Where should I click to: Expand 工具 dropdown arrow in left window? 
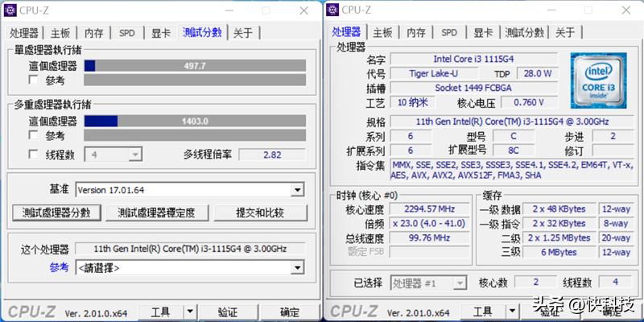(x=189, y=312)
